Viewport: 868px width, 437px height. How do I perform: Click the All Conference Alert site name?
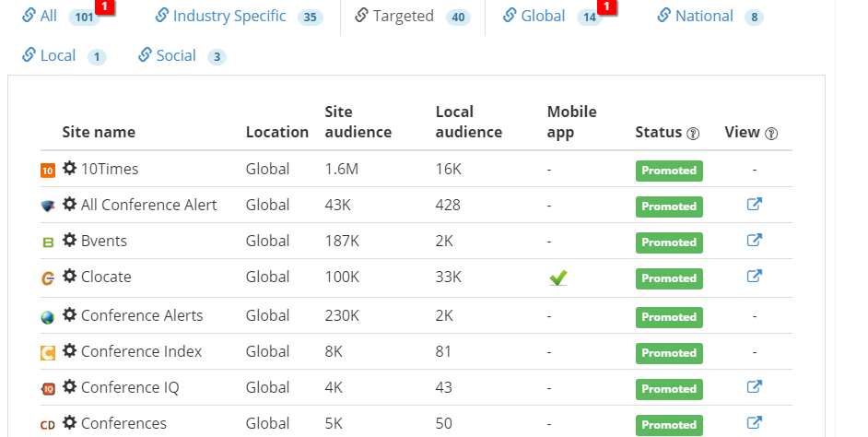(149, 205)
